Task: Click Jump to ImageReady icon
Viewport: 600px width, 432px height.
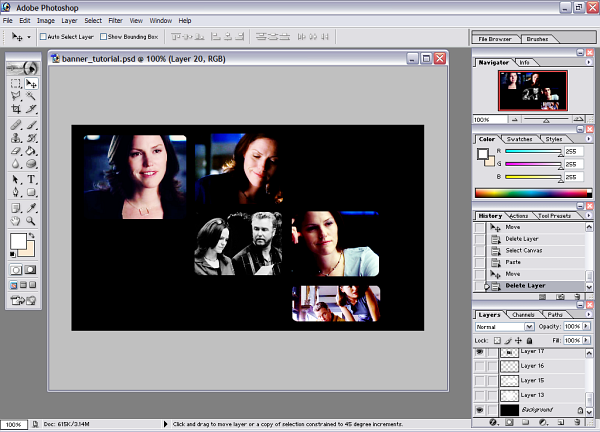Action: (23, 301)
